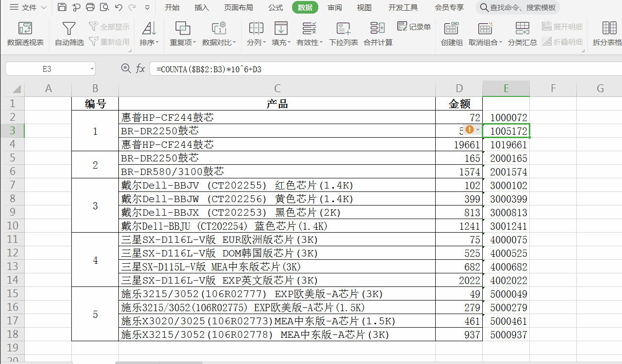Viewport: 622px width, 364px height.
Task: Click the 分类汇总 (Subtotal) icon
Action: pyautogui.click(x=522, y=33)
